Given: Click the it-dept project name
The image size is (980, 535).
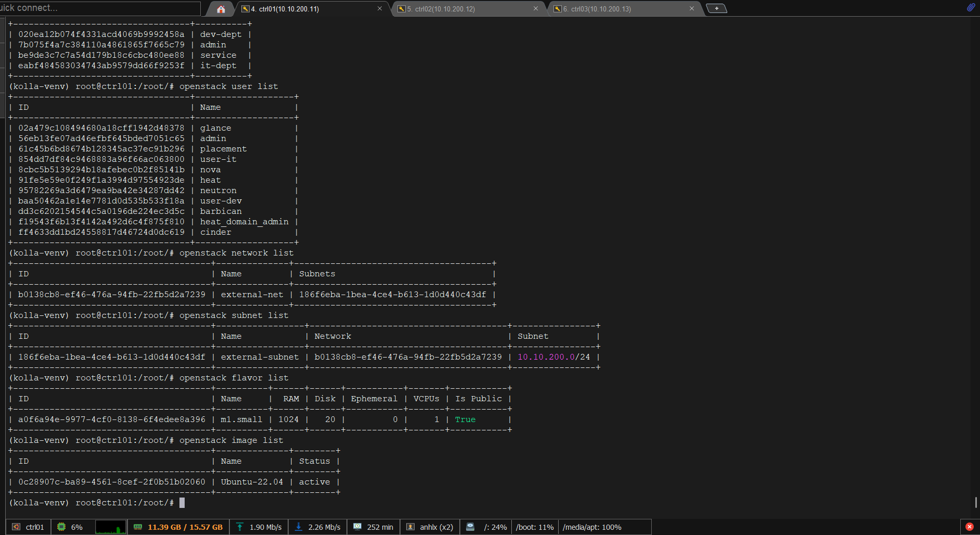Looking at the screenshot, I should [218, 66].
